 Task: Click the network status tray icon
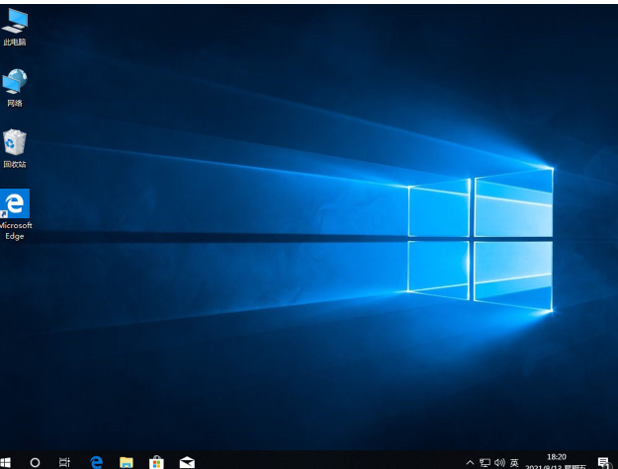tap(485, 462)
